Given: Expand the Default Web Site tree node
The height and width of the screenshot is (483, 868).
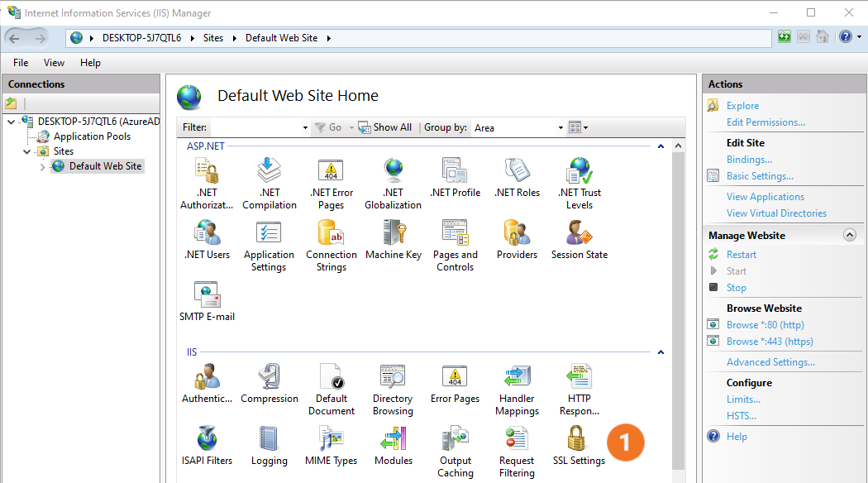Looking at the screenshot, I should pos(43,167).
